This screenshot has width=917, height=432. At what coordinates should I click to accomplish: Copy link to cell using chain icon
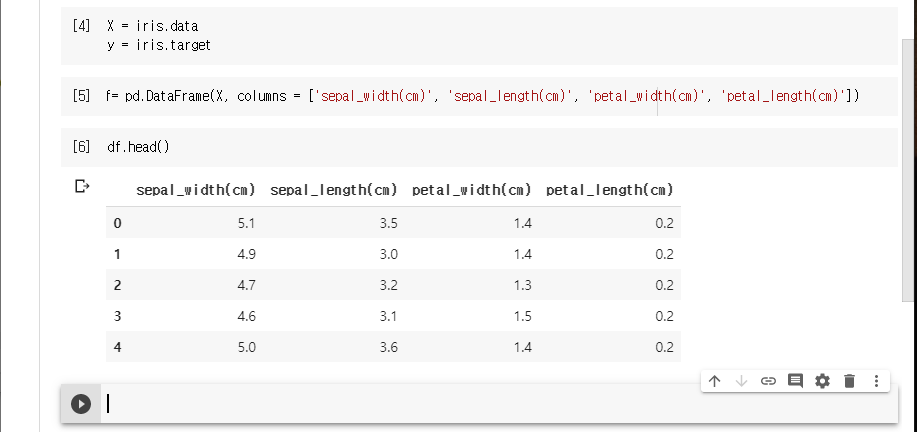768,381
